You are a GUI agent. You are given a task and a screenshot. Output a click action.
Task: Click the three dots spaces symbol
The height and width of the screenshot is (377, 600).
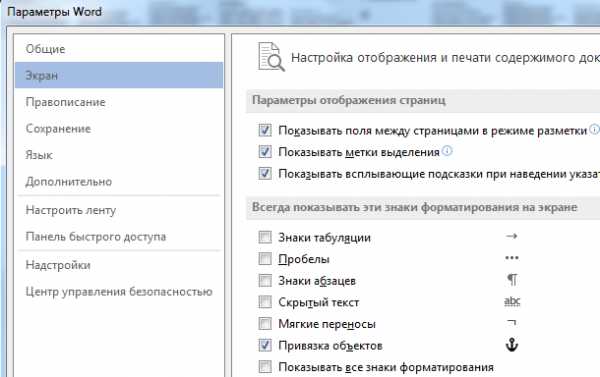(512, 258)
